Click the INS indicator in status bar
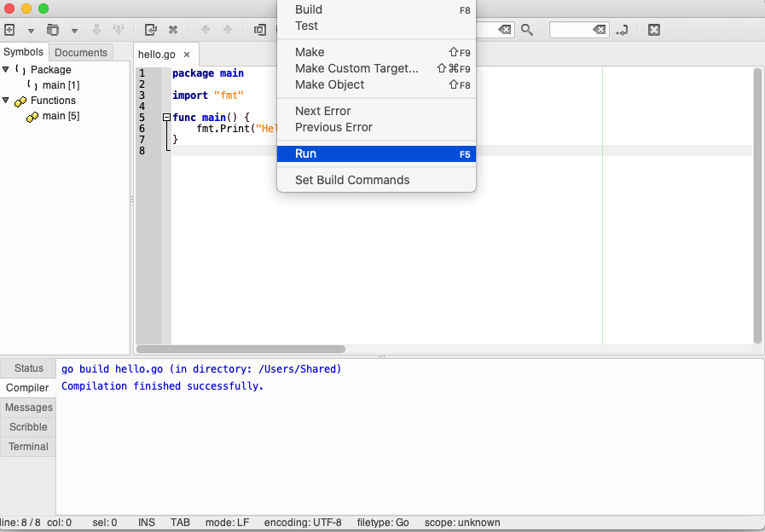This screenshot has height=532, width=765. pos(147,523)
